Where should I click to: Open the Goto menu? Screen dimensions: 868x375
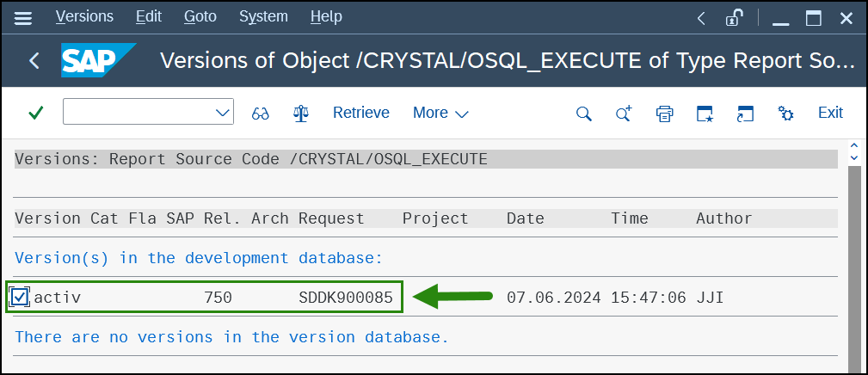(x=200, y=16)
